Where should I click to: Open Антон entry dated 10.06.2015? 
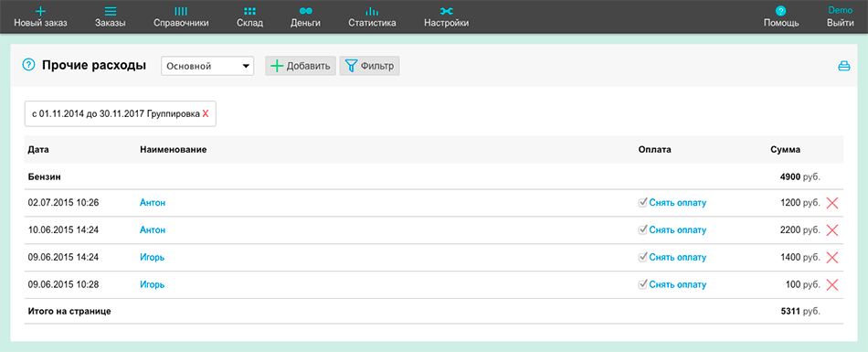click(153, 230)
